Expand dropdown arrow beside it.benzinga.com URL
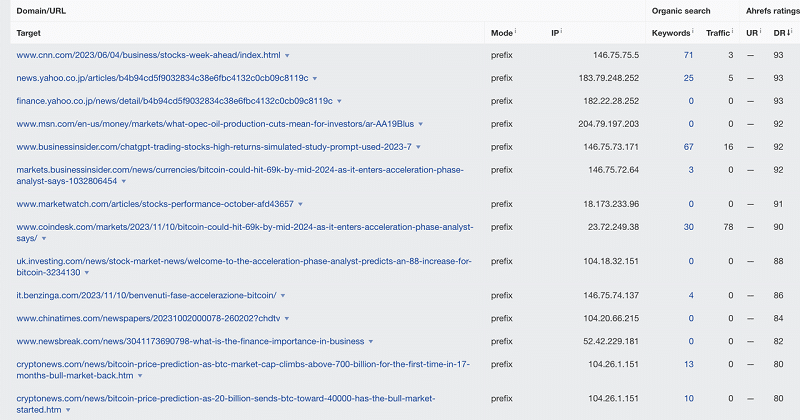The image size is (800, 420). pyautogui.click(x=283, y=296)
